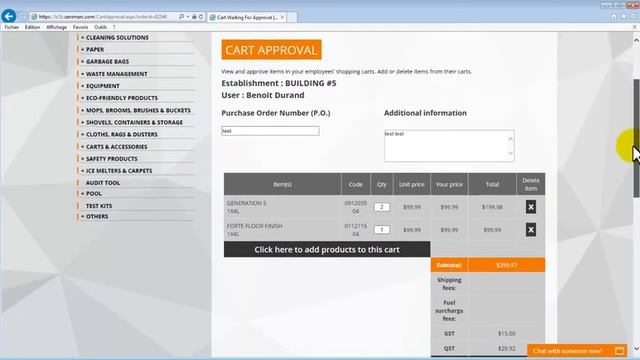The height and width of the screenshot is (360, 640).
Task: Click the refresh icon in address bar
Action: click(201, 17)
